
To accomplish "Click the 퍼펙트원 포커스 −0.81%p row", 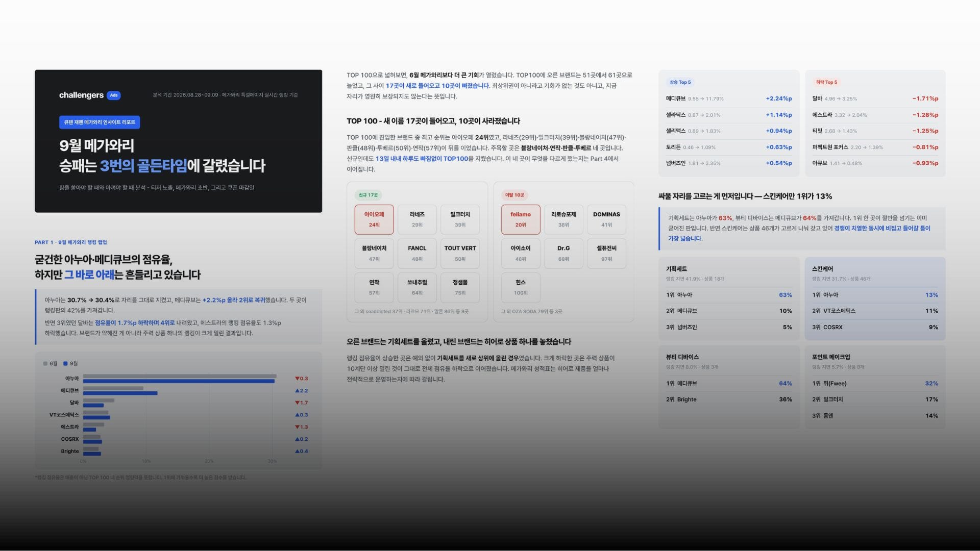I will [875, 147].
